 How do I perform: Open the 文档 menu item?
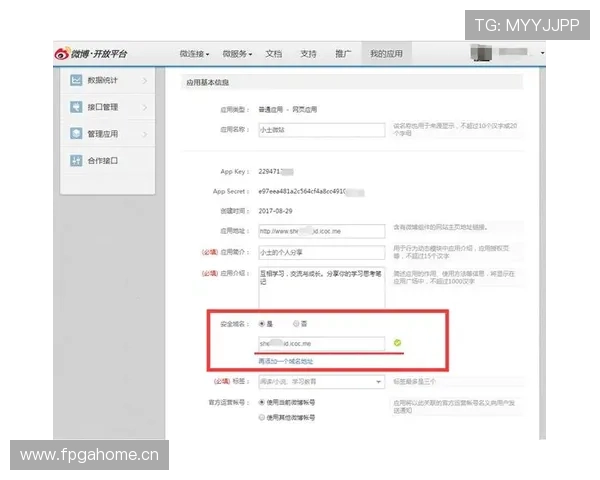click(x=274, y=54)
